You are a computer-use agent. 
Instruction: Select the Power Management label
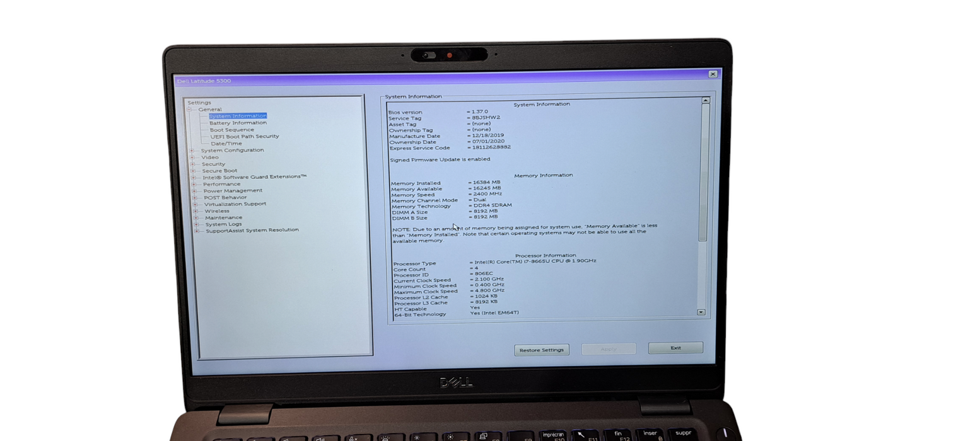point(233,190)
